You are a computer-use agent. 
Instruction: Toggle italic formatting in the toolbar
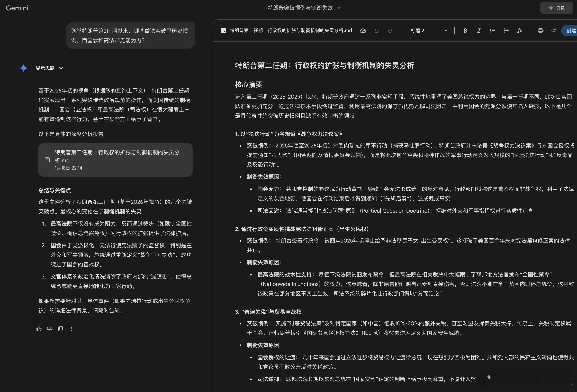(x=479, y=31)
